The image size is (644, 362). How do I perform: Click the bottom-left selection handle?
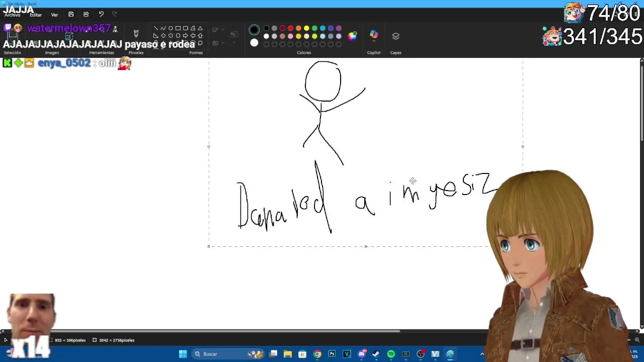pos(209,246)
